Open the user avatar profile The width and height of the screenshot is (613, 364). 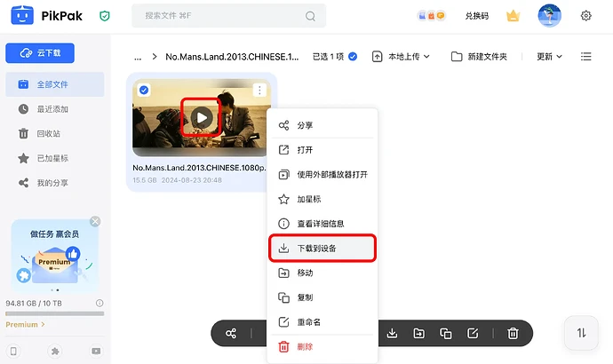[549, 16]
